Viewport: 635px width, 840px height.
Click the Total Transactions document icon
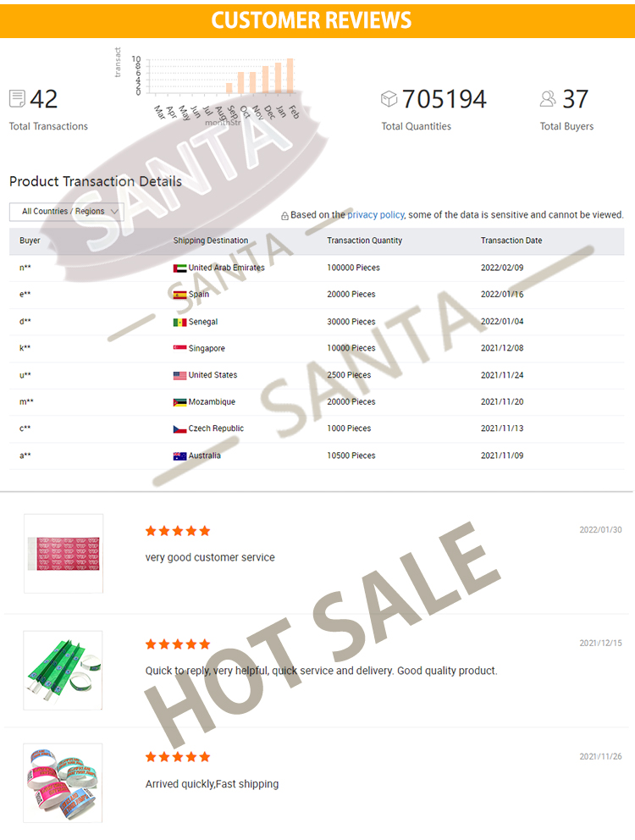[17, 98]
